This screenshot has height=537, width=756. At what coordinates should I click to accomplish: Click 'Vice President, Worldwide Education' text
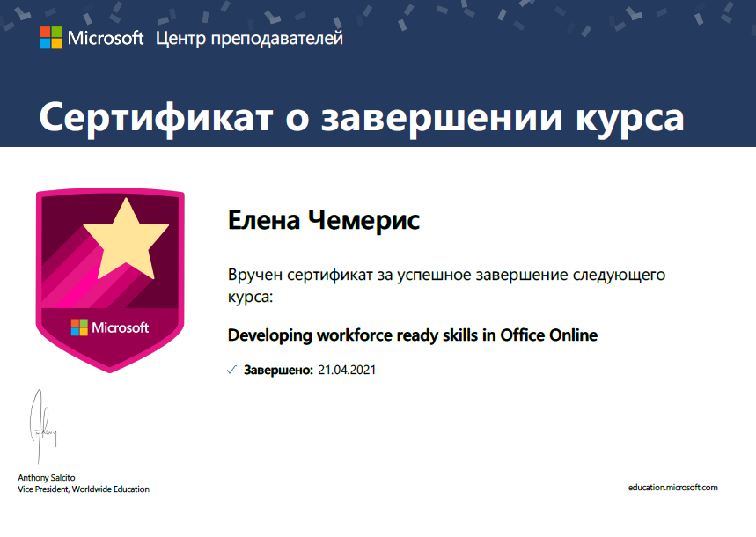click(x=84, y=489)
